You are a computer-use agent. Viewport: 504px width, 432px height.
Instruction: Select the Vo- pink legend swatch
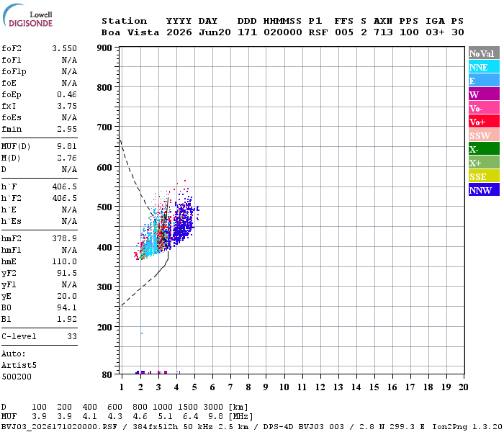click(484, 108)
